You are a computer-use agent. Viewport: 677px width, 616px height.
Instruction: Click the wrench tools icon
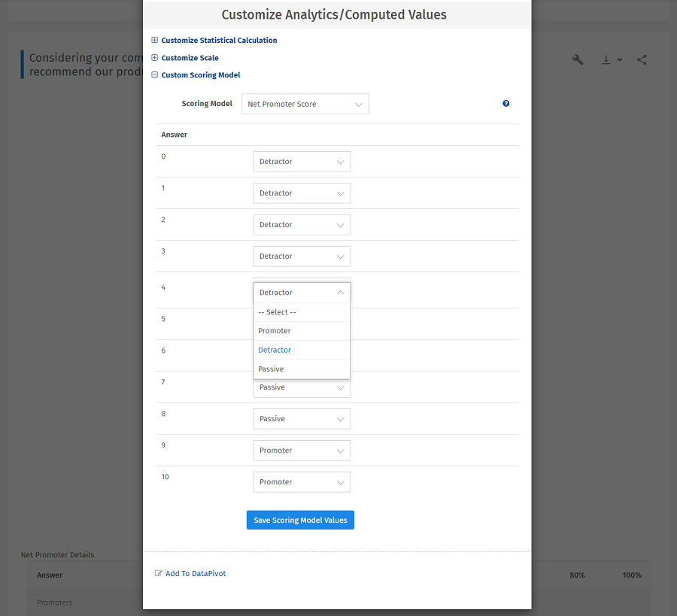pyautogui.click(x=578, y=59)
